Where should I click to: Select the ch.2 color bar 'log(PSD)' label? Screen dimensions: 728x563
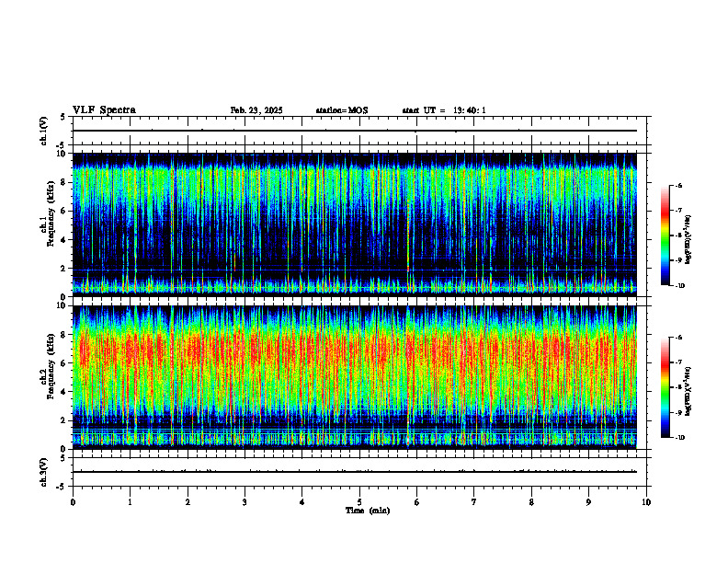click(x=688, y=391)
